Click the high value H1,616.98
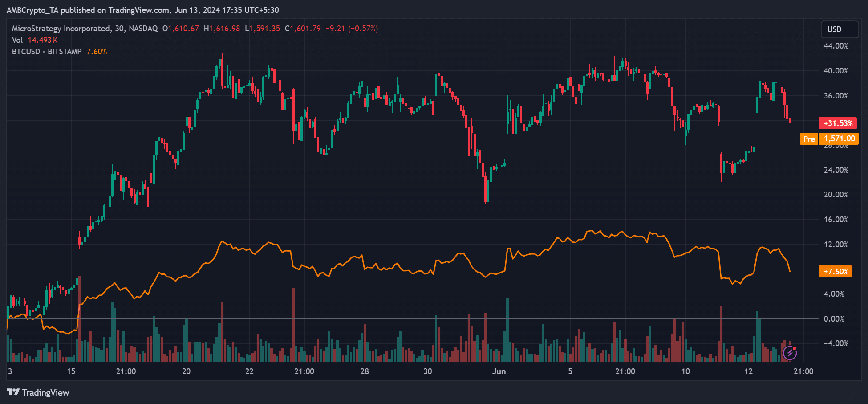Viewport: 868px width, 404px height. click(222, 29)
